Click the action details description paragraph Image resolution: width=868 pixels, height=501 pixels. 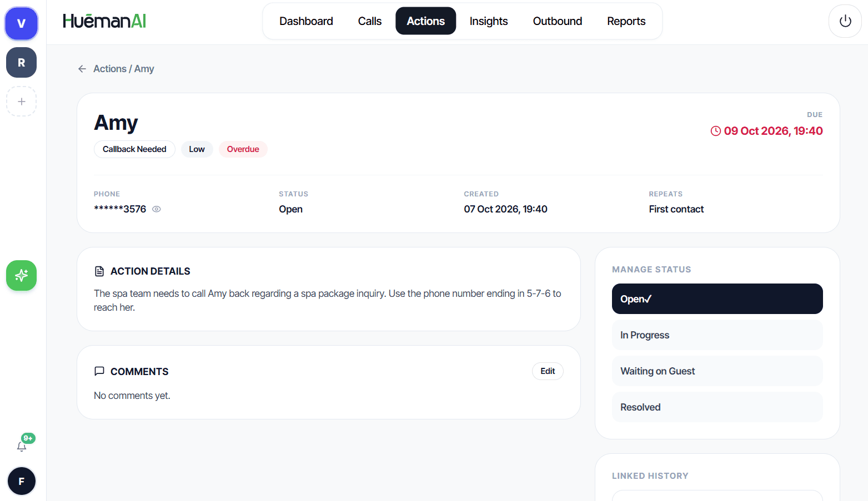(328, 300)
